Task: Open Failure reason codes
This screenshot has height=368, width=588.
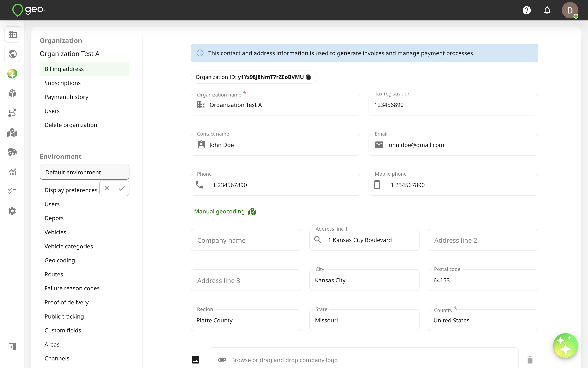Action: [x=72, y=288]
